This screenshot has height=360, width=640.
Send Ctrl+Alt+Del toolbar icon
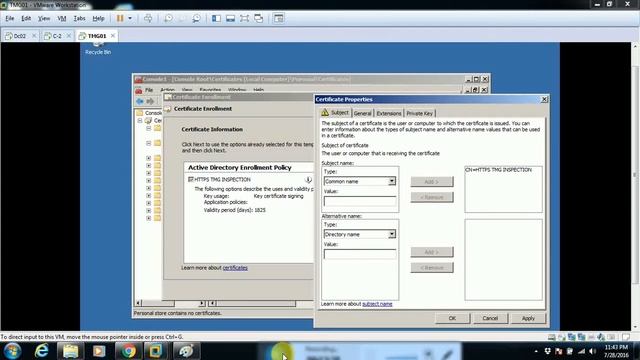tap(148, 18)
